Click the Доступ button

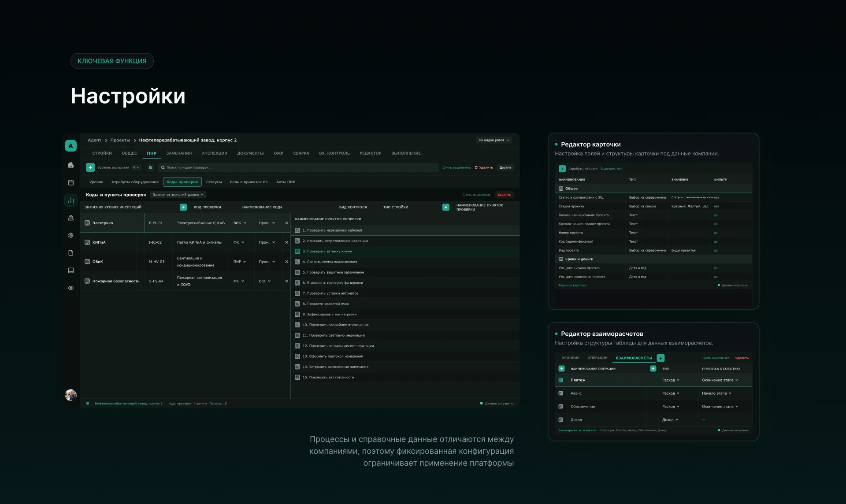click(x=505, y=167)
